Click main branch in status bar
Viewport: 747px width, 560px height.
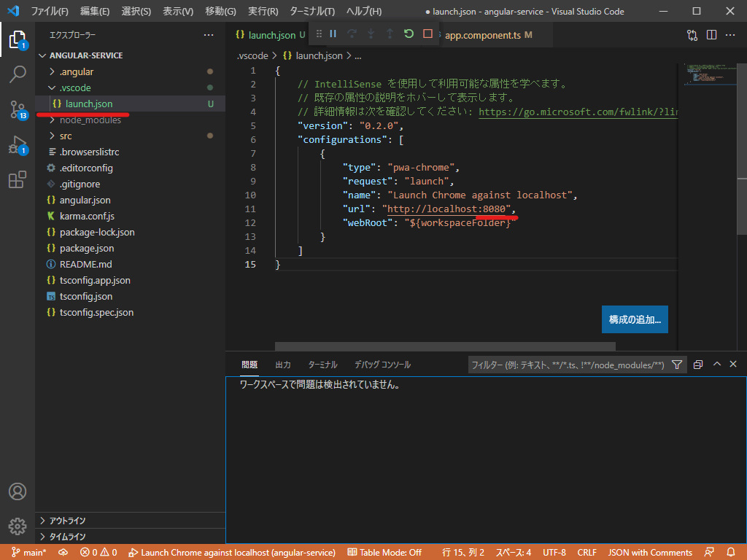29,553
